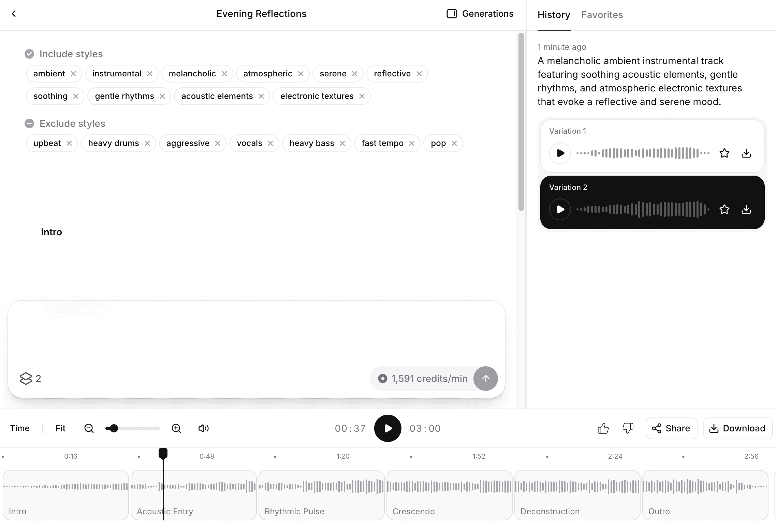Favorite Variation 1 with star icon
The width and height of the screenshot is (777, 532).
(x=724, y=153)
